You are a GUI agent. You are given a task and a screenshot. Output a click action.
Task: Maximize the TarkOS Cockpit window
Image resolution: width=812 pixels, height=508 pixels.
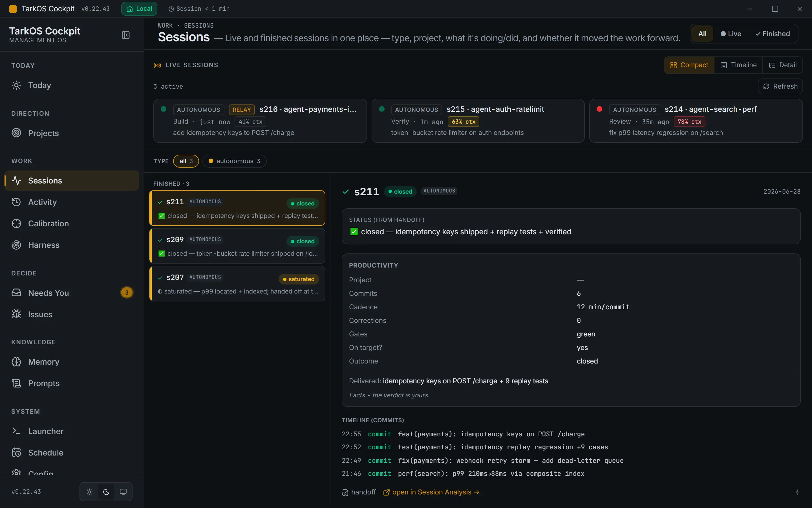[x=775, y=9]
